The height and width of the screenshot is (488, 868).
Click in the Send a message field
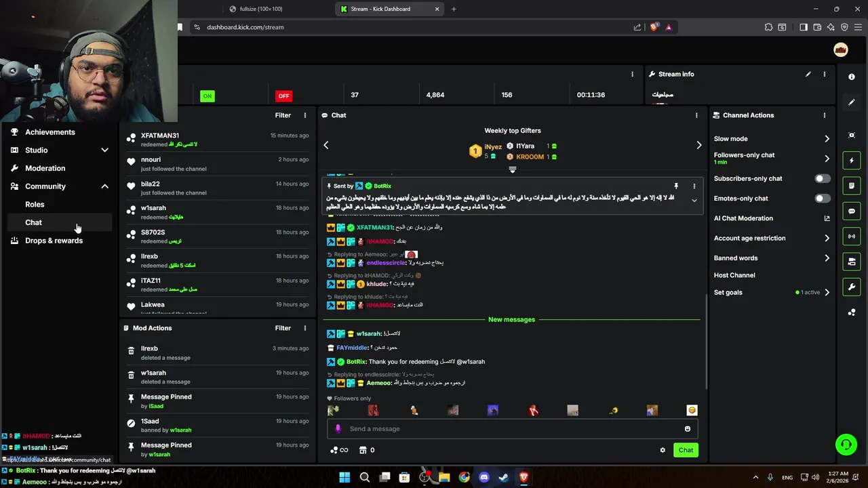point(513,429)
